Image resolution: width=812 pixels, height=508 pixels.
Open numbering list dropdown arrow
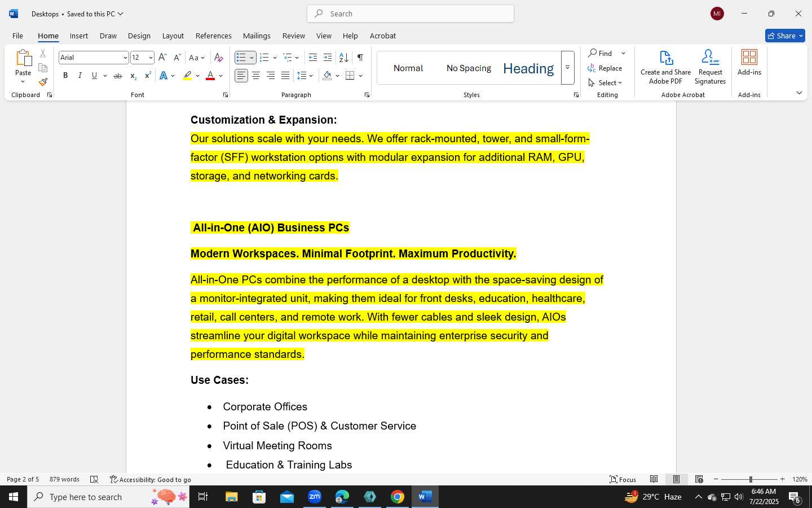point(275,58)
